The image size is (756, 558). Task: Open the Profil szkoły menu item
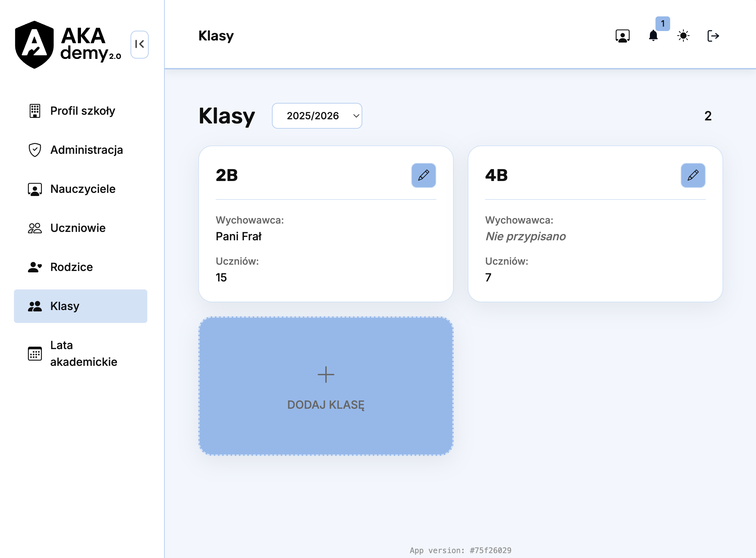point(82,111)
